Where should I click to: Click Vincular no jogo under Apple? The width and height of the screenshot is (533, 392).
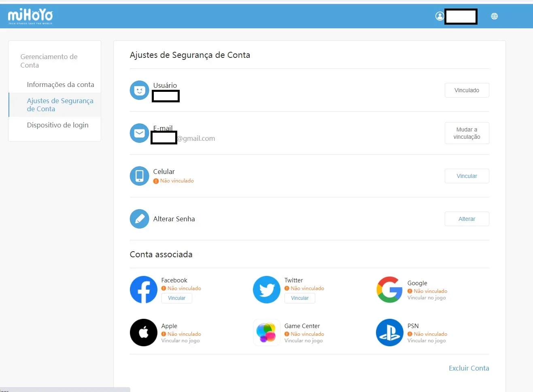(180, 341)
